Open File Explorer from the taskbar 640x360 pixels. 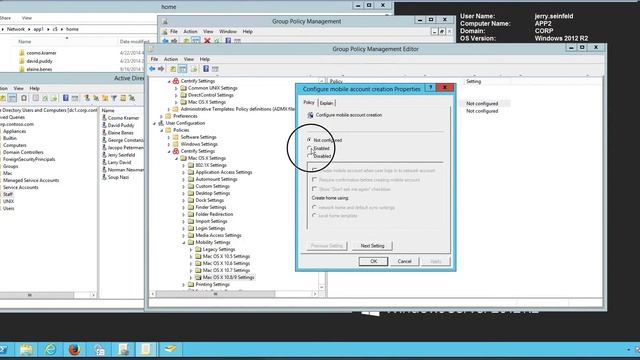[26, 349]
